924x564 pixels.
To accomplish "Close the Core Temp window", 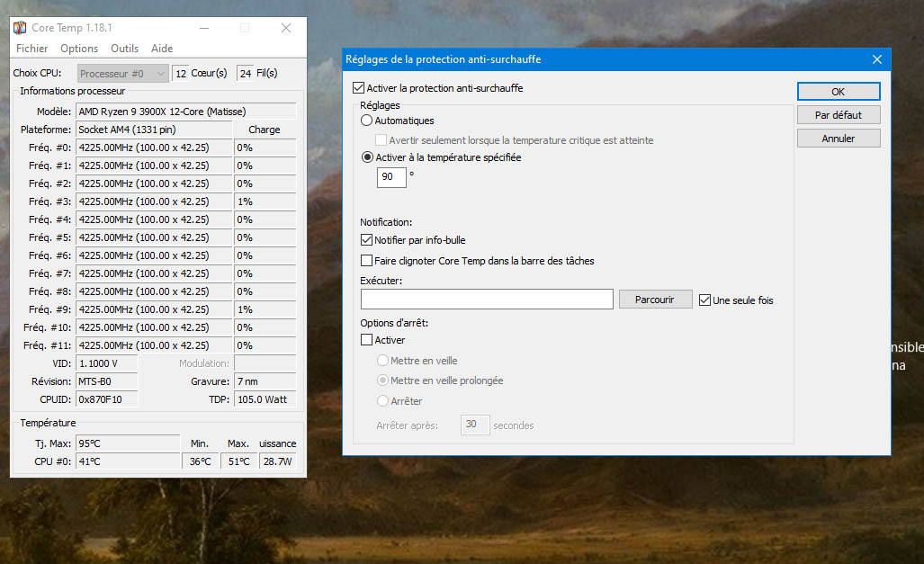I will [285, 28].
